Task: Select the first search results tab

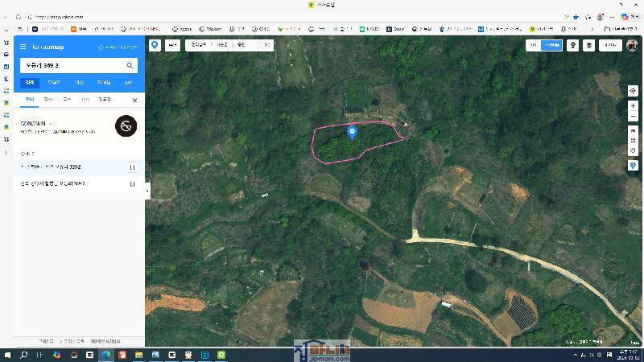Action: [30, 100]
